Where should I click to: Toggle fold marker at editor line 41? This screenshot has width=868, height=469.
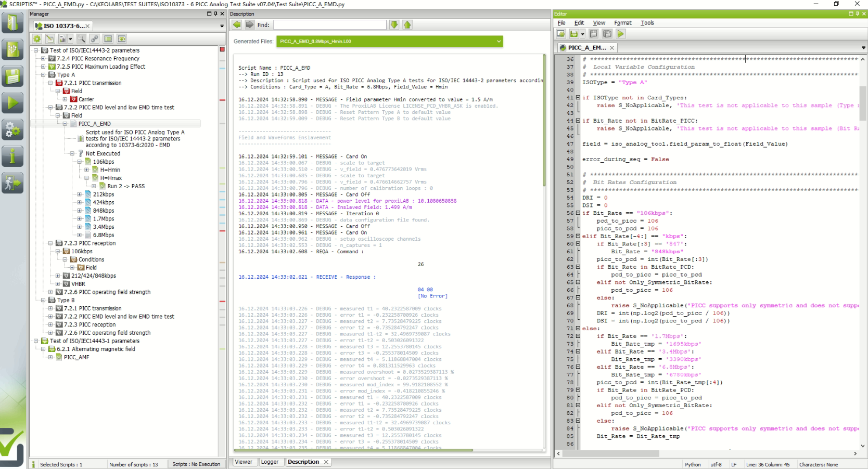click(x=578, y=98)
